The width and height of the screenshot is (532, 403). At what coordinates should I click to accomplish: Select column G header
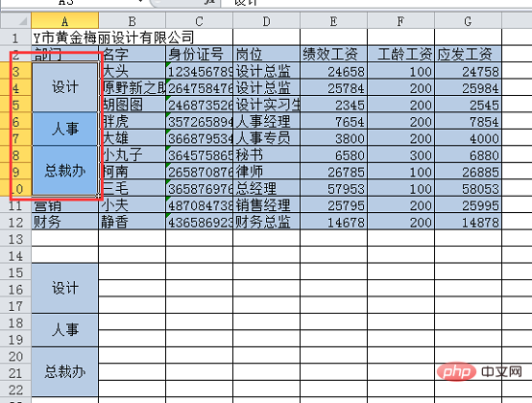pos(468,21)
